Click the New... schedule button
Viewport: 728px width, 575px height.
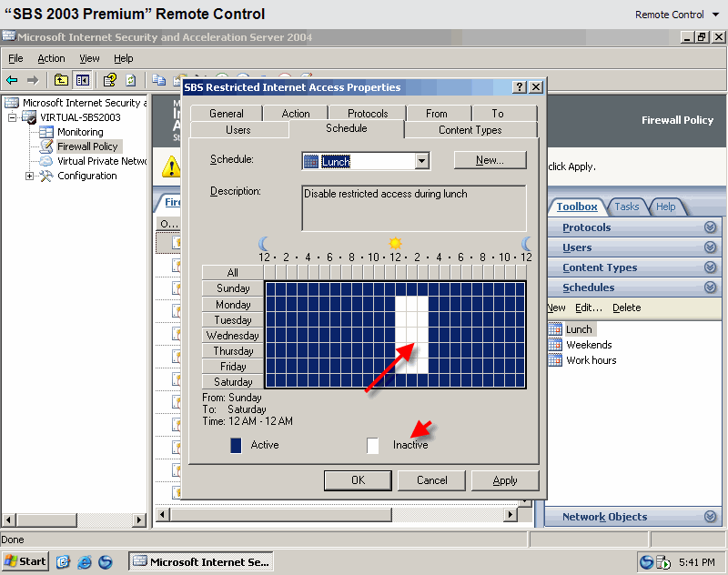(490, 160)
